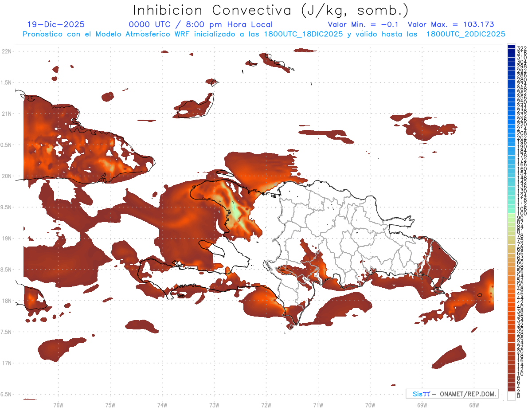Click the title 'Inhibicion Convectiva (J/kg, somb.)'
Image resolution: width=532 pixels, height=411 pixels.
(x=271, y=11)
